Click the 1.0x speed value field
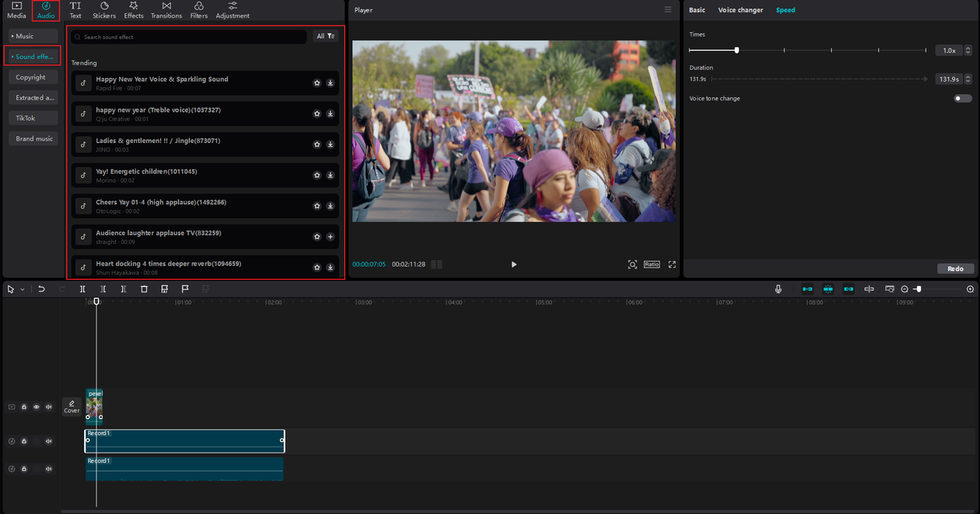This screenshot has width=980, height=514. pos(949,50)
